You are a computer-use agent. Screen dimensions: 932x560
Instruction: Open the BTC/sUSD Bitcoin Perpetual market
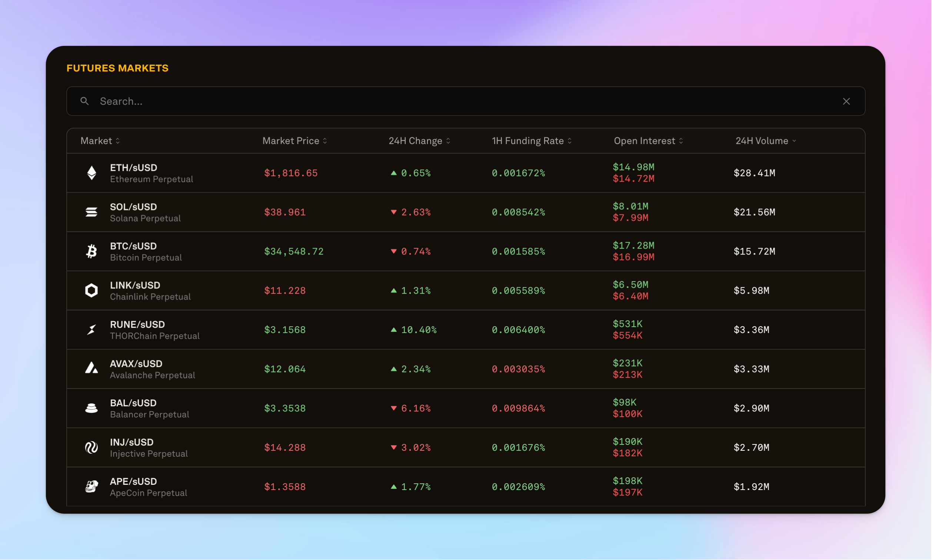click(146, 251)
